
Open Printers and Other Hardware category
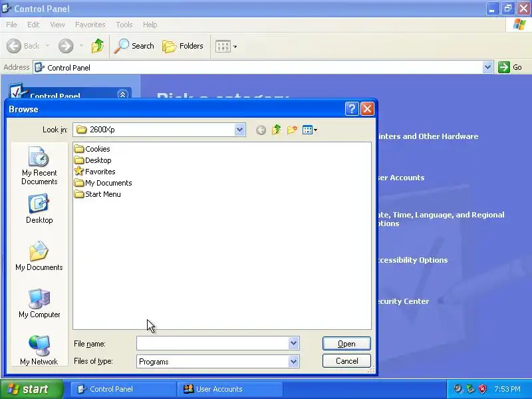[428, 136]
